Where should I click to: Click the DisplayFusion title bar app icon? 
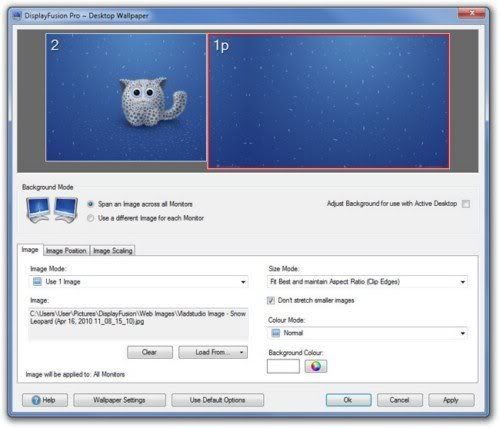[17, 16]
